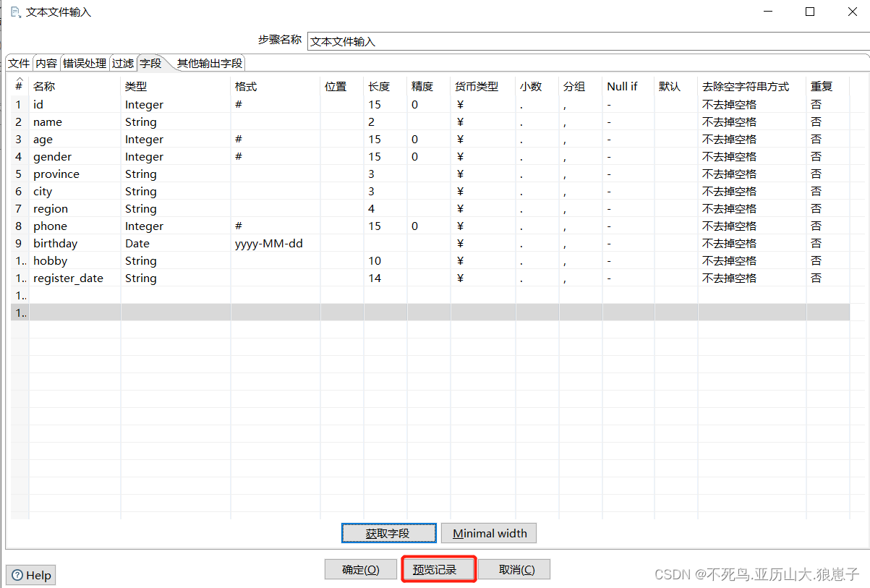Click the length 4 cell for region

click(x=385, y=208)
